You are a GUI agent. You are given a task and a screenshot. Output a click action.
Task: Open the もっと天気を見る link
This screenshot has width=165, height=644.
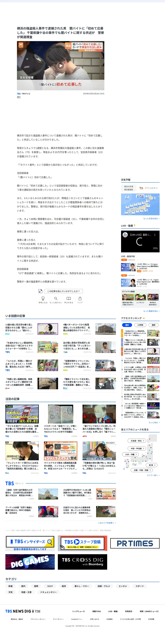pos(151,218)
